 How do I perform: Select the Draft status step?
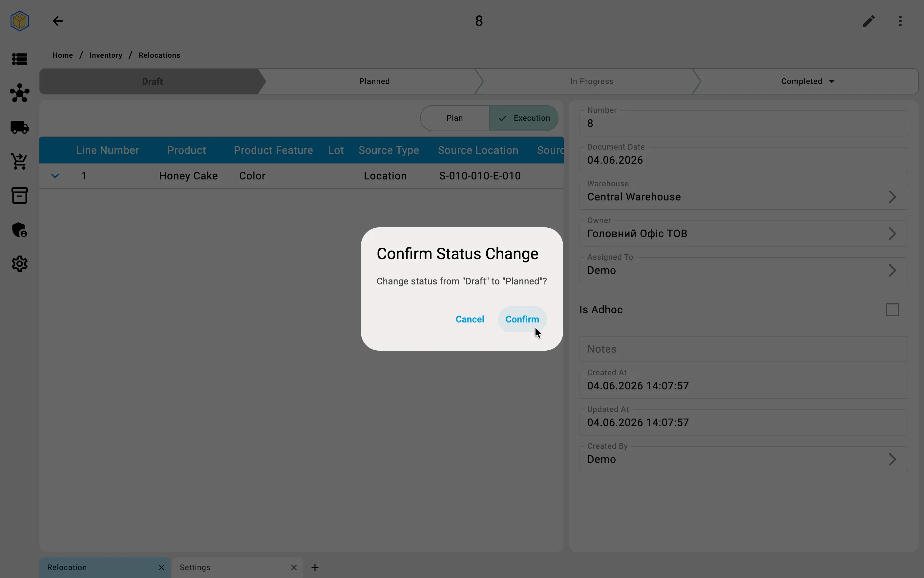coord(152,81)
